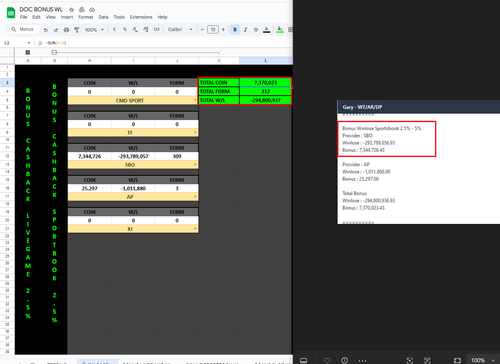Open the XJ provider dropdown

tap(195, 229)
